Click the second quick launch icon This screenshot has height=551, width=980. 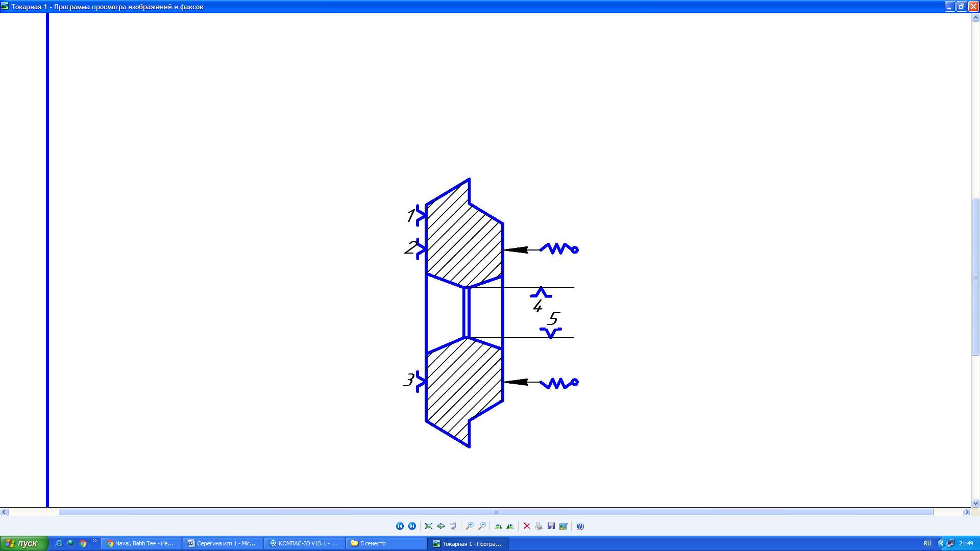click(71, 543)
